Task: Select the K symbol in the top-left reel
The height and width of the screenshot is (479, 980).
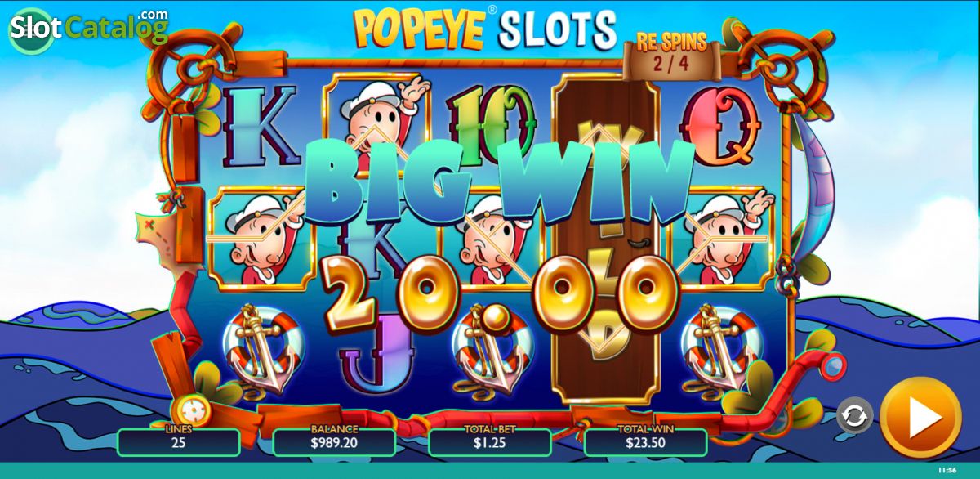Action: point(261,126)
